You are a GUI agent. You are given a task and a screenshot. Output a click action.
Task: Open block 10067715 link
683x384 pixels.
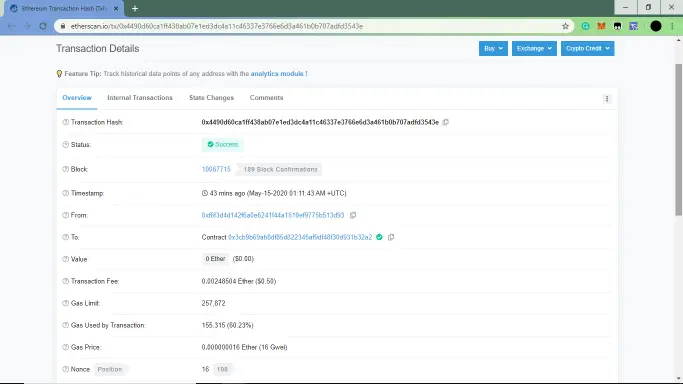(216, 169)
